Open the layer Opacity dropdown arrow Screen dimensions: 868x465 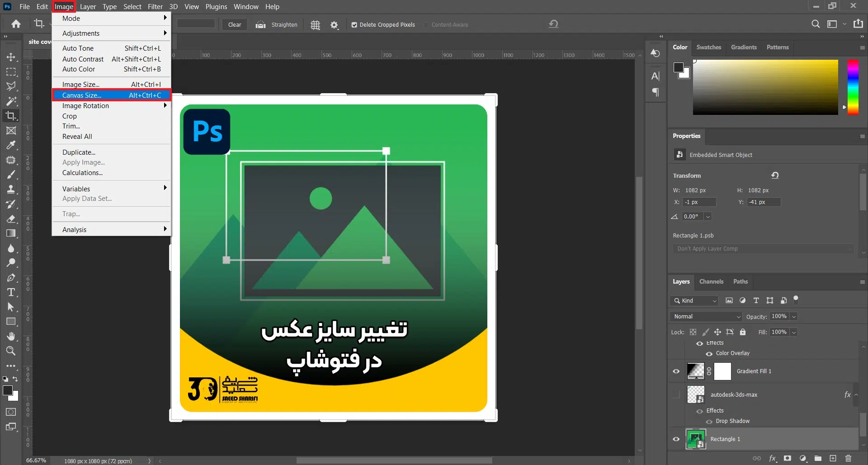click(x=794, y=317)
